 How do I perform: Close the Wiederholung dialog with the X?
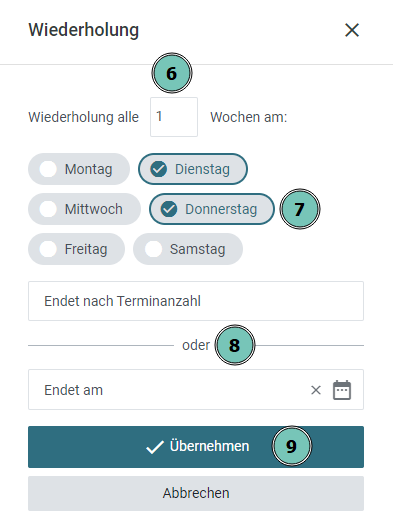pyautogui.click(x=352, y=30)
